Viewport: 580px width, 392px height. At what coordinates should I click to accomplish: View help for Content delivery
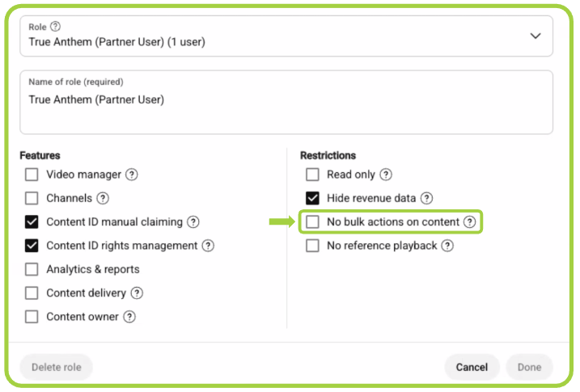[x=137, y=293]
